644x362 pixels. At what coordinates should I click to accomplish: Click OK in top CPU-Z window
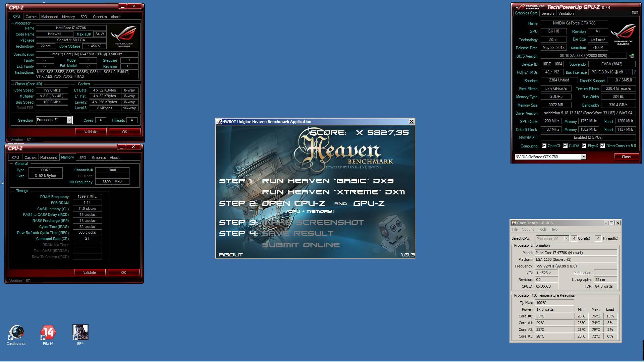tap(124, 132)
